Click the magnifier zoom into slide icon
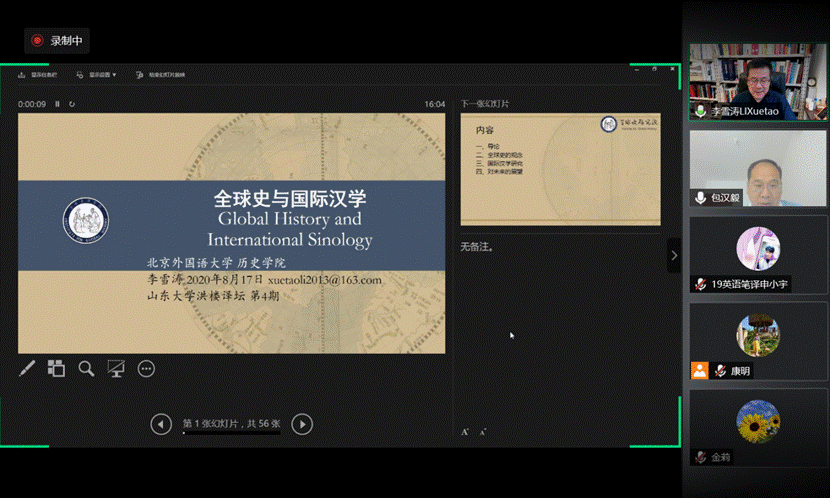830x498 pixels. click(x=86, y=369)
